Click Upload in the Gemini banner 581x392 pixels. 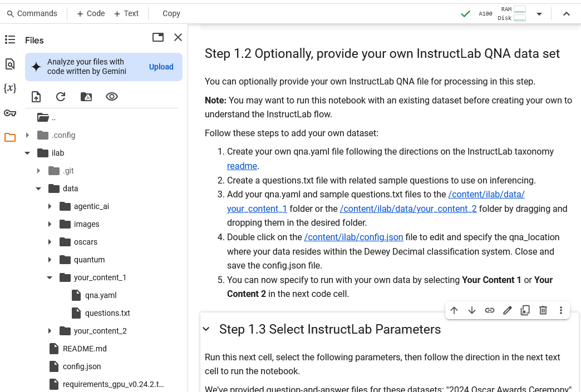click(x=161, y=66)
